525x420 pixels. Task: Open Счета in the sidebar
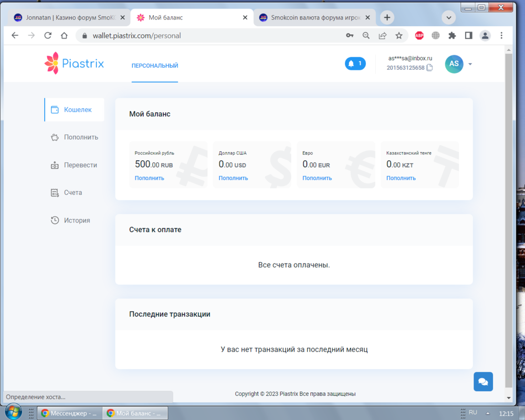67,193
